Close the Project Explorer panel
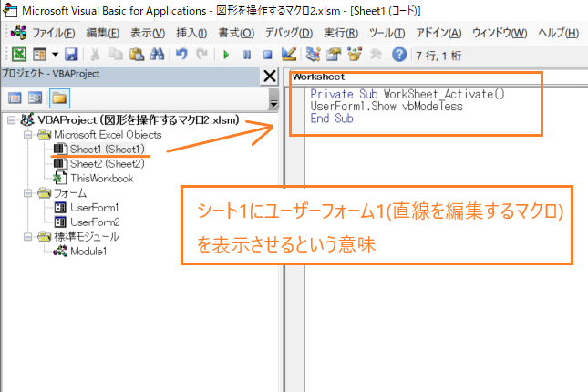588x392 pixels. pyautogui.click(x=270, y=77)
